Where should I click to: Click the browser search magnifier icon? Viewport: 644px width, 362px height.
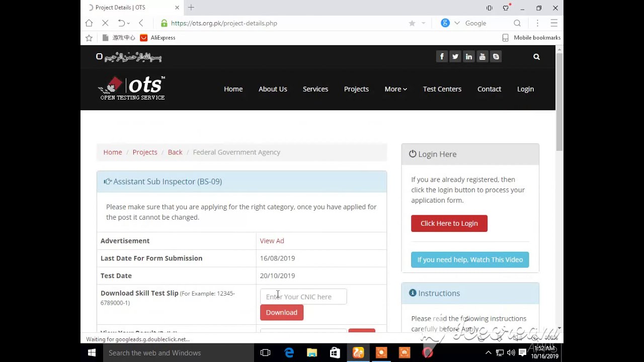pyautogui.click(x=517, y=23)
